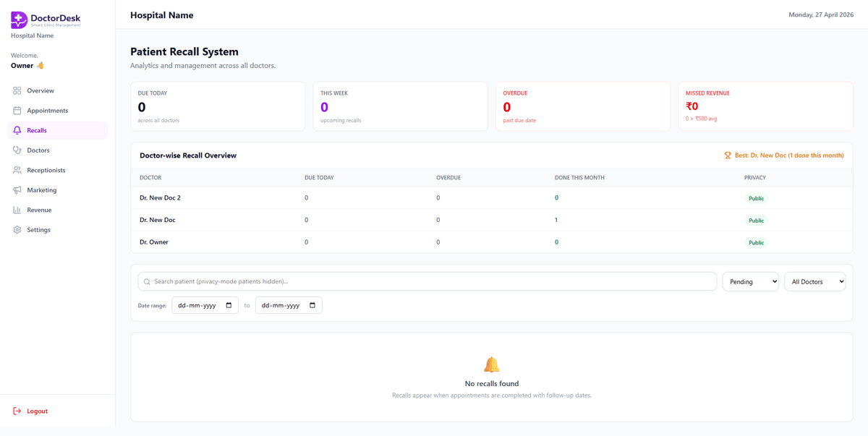
Task: Click the Dr. New Doc row name
Action: [158, 220]
